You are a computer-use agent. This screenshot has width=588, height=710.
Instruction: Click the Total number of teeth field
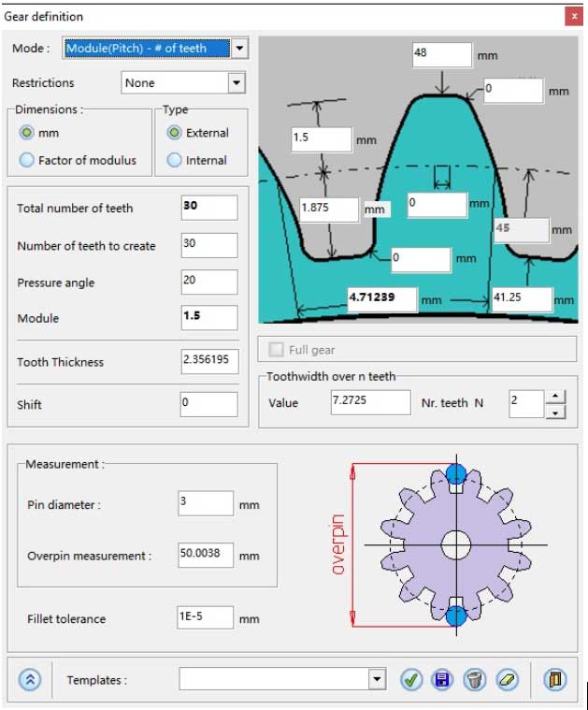coord(209,207)
